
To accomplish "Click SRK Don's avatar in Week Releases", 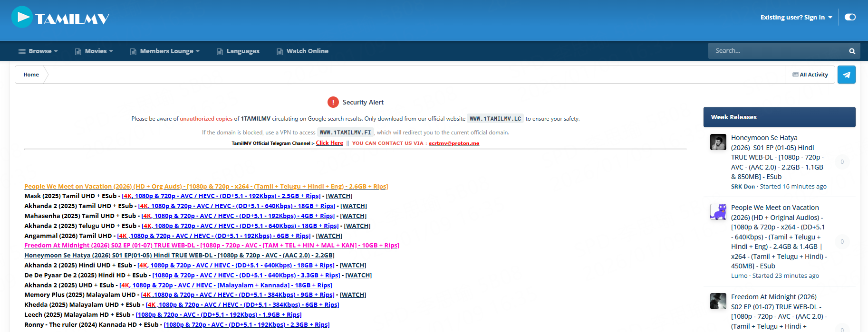I will click(x=718, y=142).
